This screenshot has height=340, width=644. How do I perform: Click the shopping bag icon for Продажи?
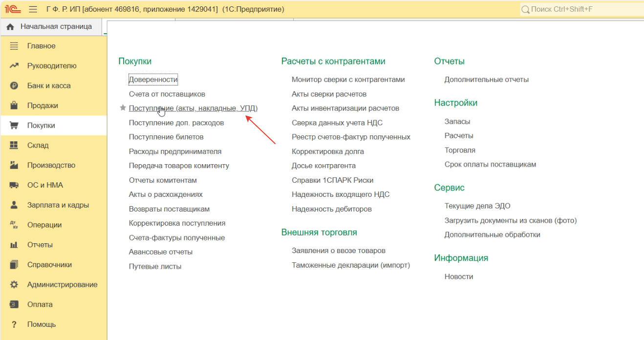[x=14, y=106]
